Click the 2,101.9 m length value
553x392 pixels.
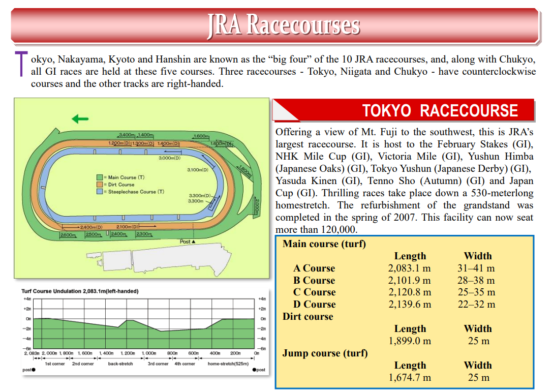click(410, 280)
